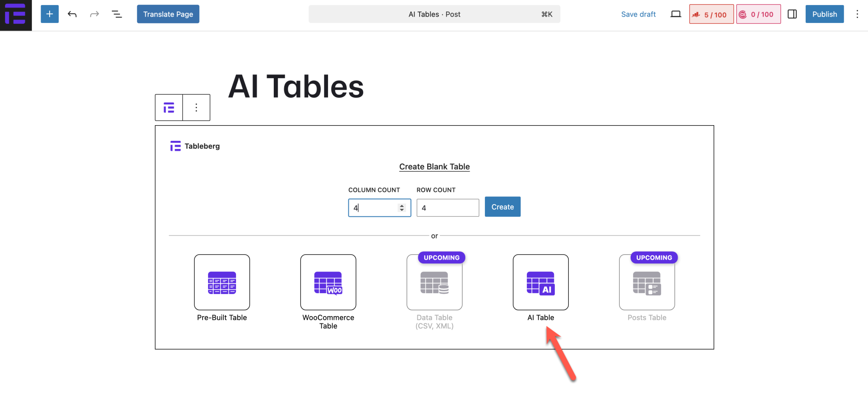This screenshot has width=868, height=415.
Task: Click the ROW COUNT label
Action: [x=436, y=190]
